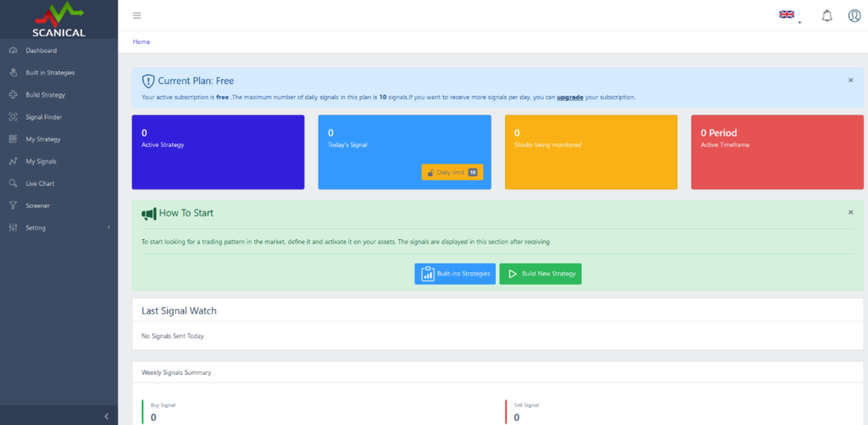Image resolution: width=868 pixels, height=425 pixels.
Task: Open the Active Timeframe card
Action: tap(777, 153)
